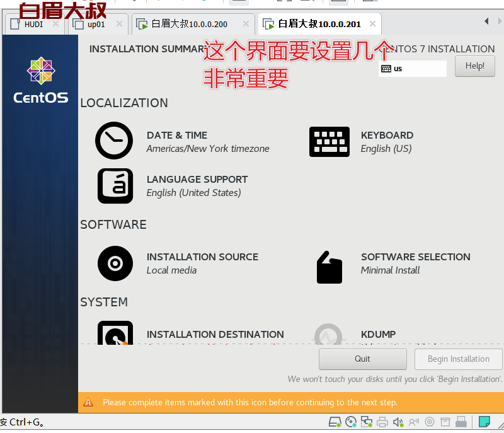Close the HUDI tab

[x=55, y=24]
